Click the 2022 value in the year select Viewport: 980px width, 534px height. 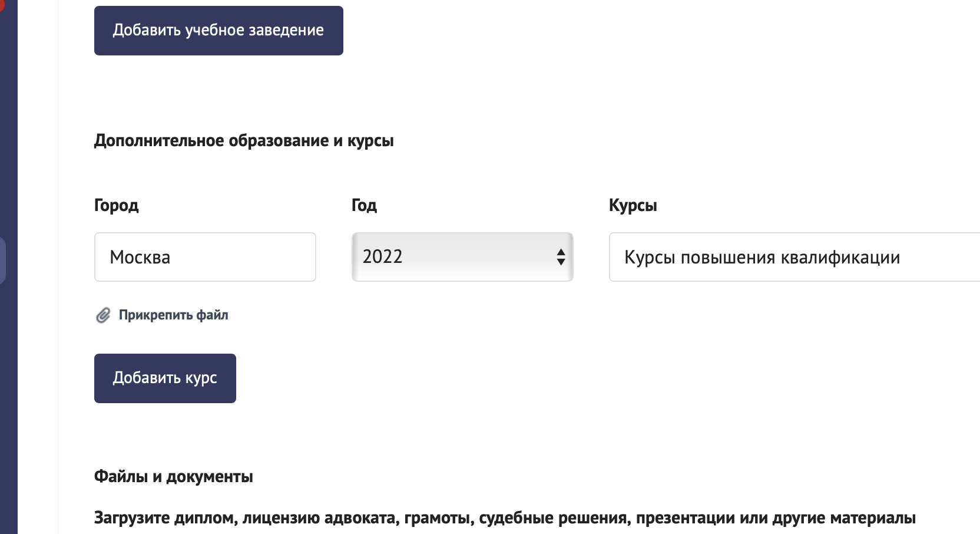[x=382, y=256]
